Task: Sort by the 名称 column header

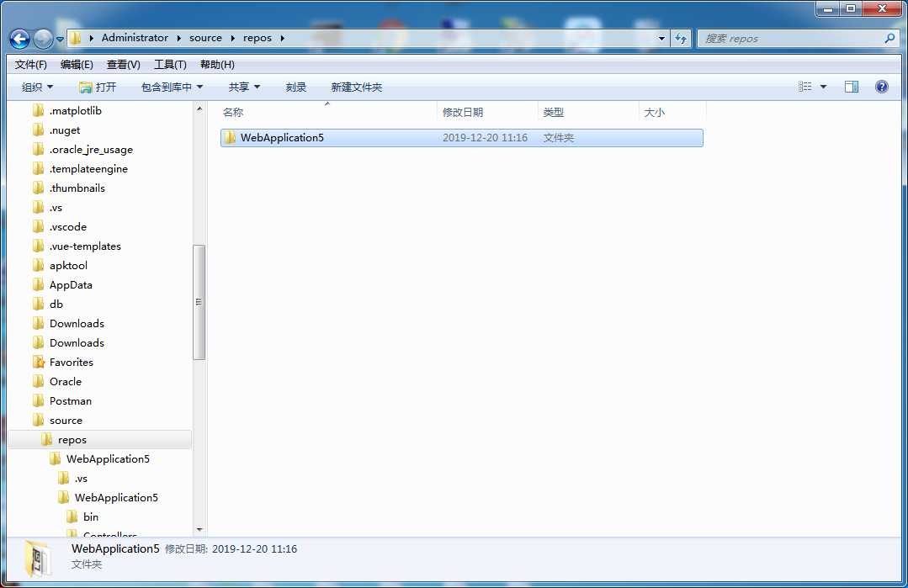Action: pos(327,112)
